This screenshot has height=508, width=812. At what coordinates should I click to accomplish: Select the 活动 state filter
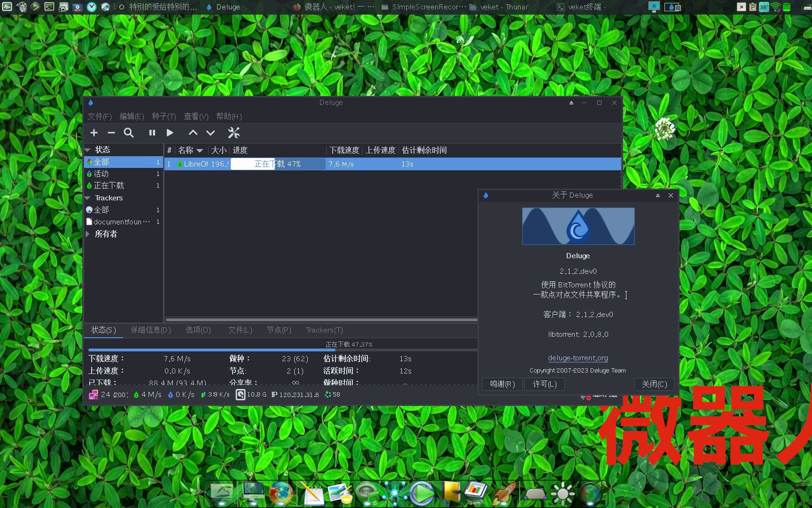123,174
